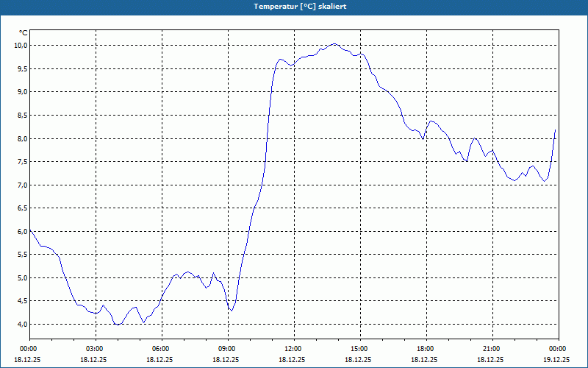The width and height of the screenshot is (588, 368).
Task: Click the 21:00 time axis label
Action: [492, 349]
